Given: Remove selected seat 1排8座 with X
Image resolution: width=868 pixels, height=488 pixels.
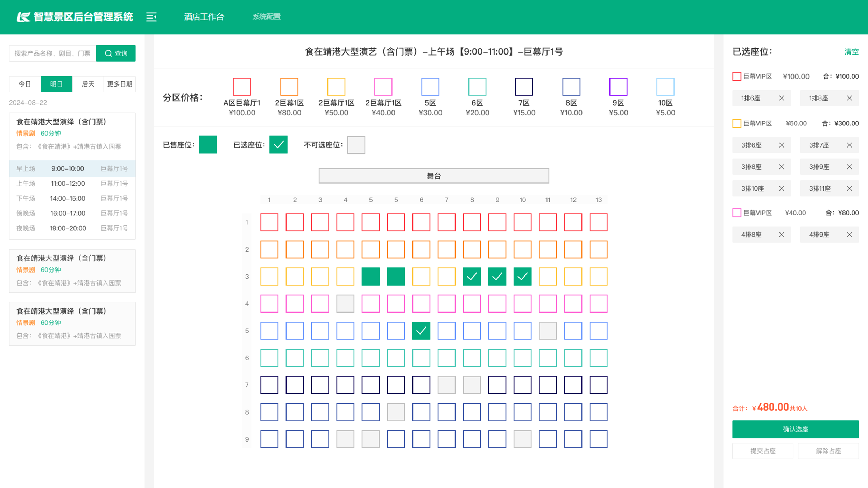Looking at the screenshot, I should coord(849,98).
